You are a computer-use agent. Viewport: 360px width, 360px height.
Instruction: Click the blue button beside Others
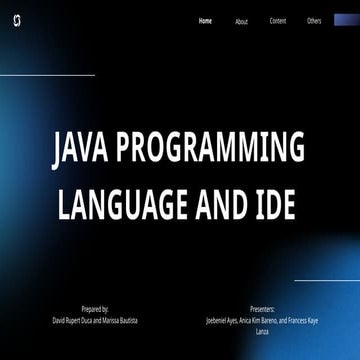coord(347,20)
